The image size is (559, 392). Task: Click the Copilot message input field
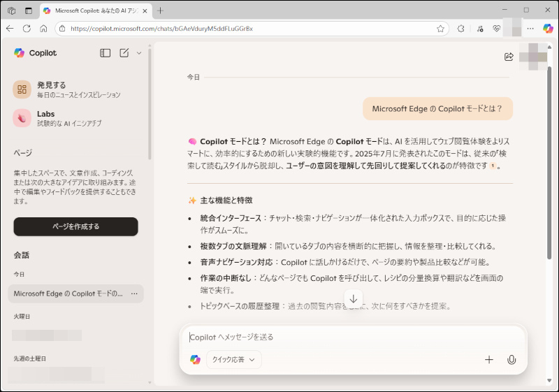coord(349,337)
